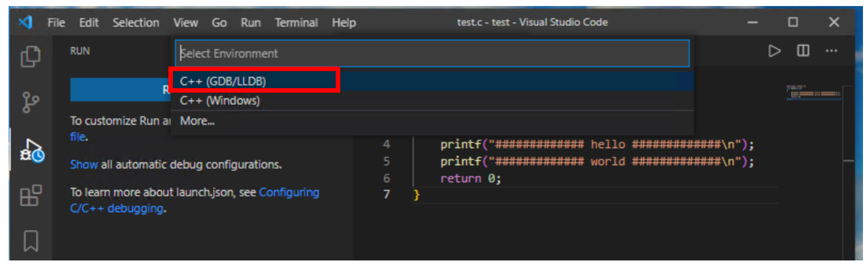Open the editor More Actions ellipsis
868x267 pixels.
click(x=831, y=50)
